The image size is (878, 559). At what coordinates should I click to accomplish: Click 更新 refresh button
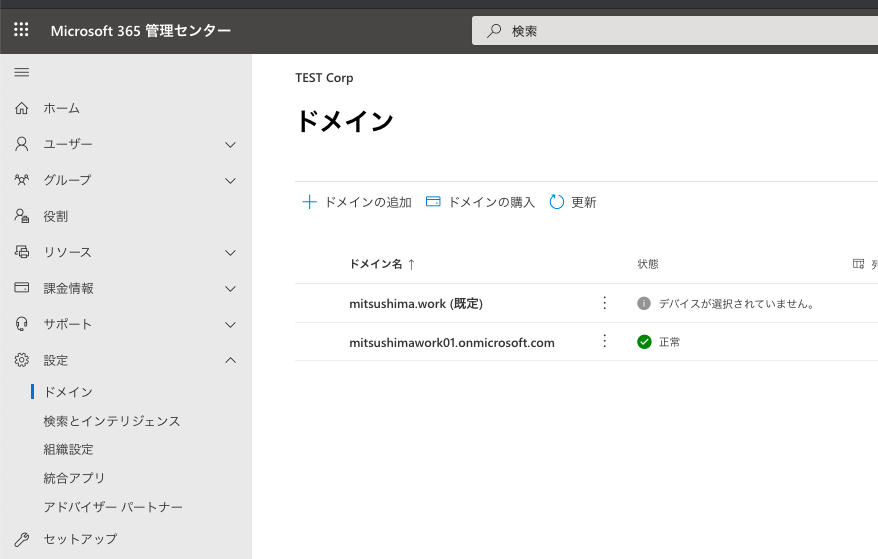tap(573, 202)
